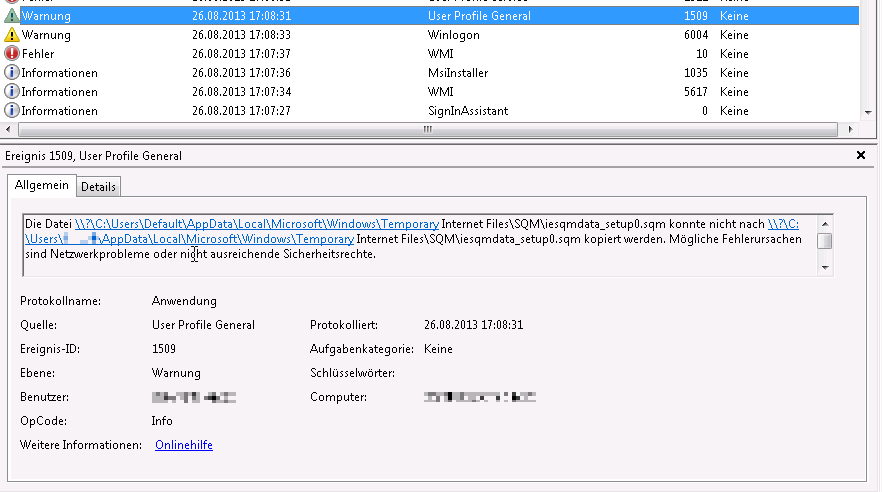Click the info icon of the WMI 5617 event
Screen dimensions: 882x492
12,92
